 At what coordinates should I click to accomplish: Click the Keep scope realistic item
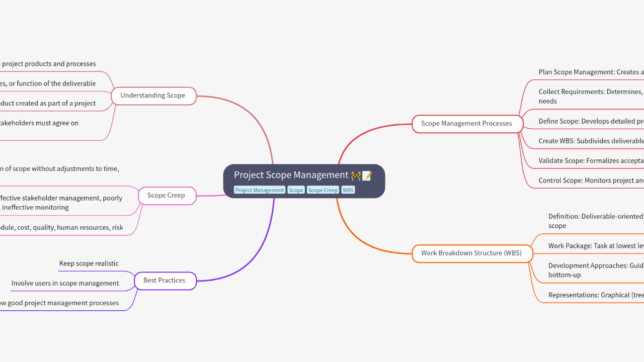(89, 263)
